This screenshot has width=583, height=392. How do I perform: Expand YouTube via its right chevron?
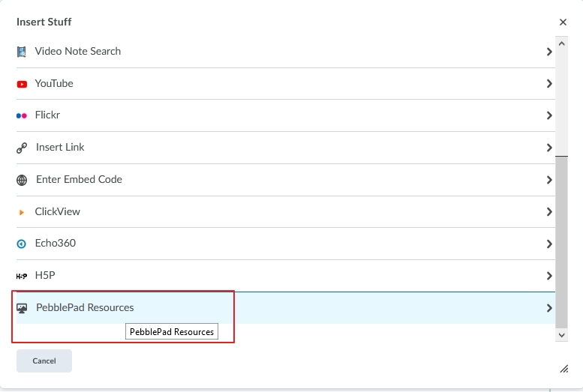tap(549, 84)
